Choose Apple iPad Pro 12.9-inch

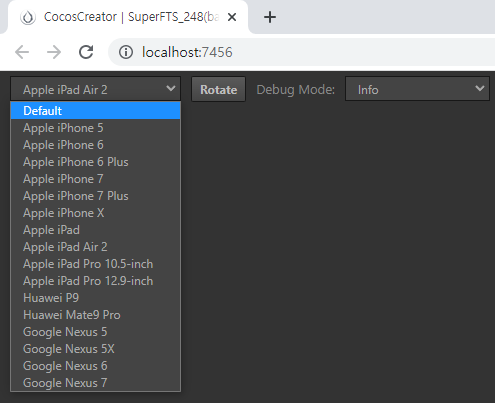96,281
